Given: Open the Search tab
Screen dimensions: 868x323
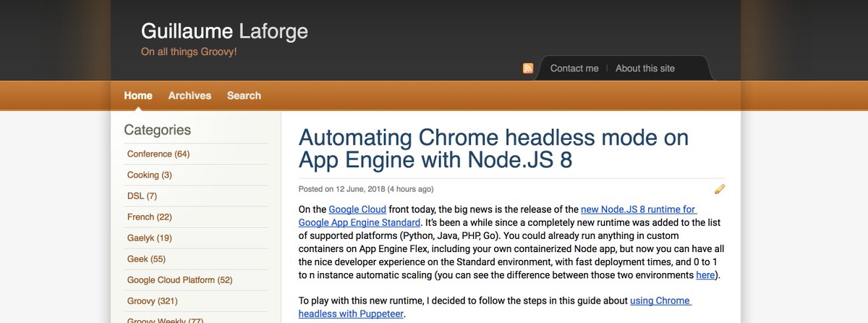Looking at the screenshot, I should tap(244, 96).
